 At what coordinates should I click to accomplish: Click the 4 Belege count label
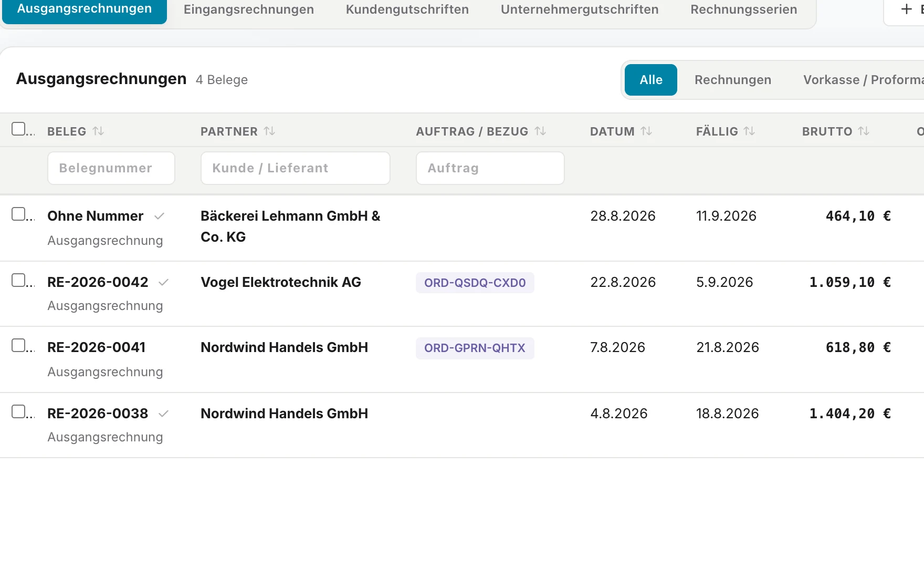[x=222, y=80]
